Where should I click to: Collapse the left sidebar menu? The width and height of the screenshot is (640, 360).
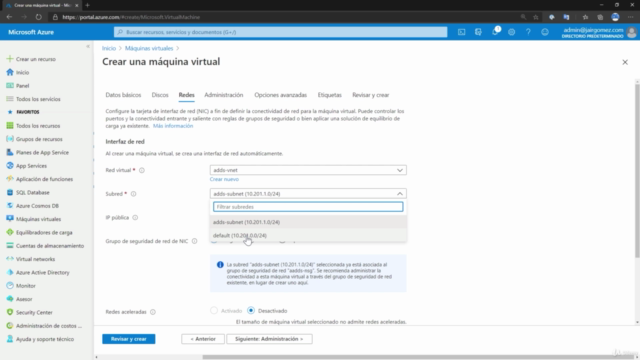tap(88, 47)
